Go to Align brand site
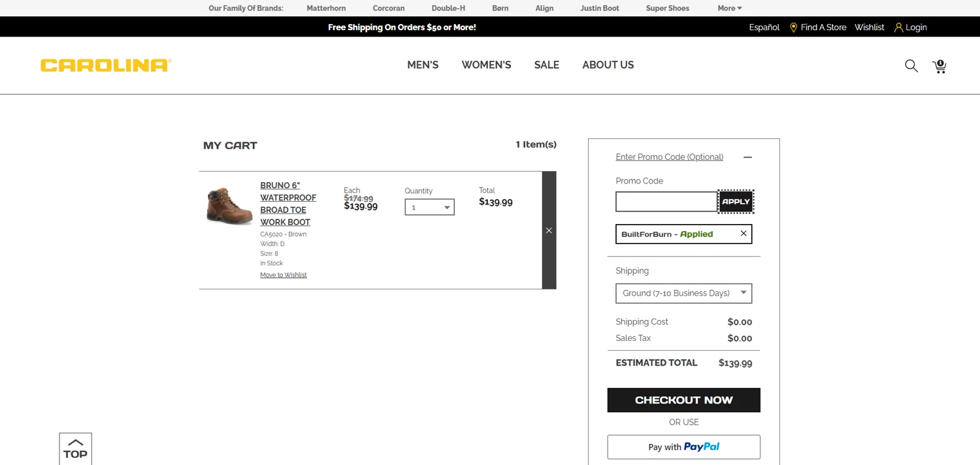 (x=544, y=8)
